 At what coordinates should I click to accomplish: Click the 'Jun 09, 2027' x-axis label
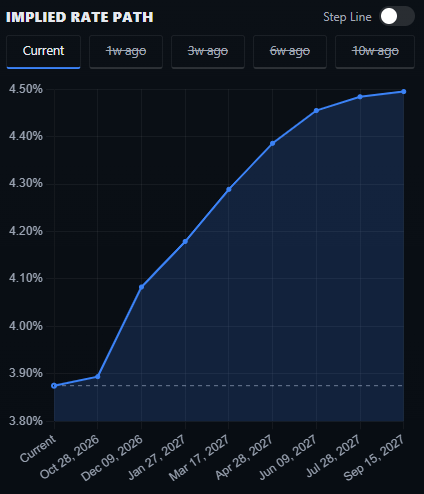click(288, 457)
